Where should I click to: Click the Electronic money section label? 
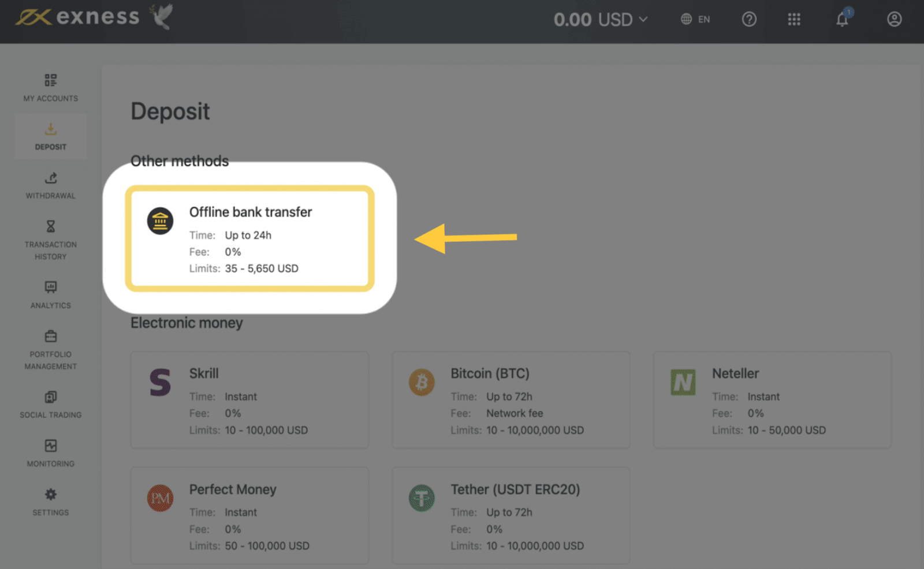coord(187,323)
